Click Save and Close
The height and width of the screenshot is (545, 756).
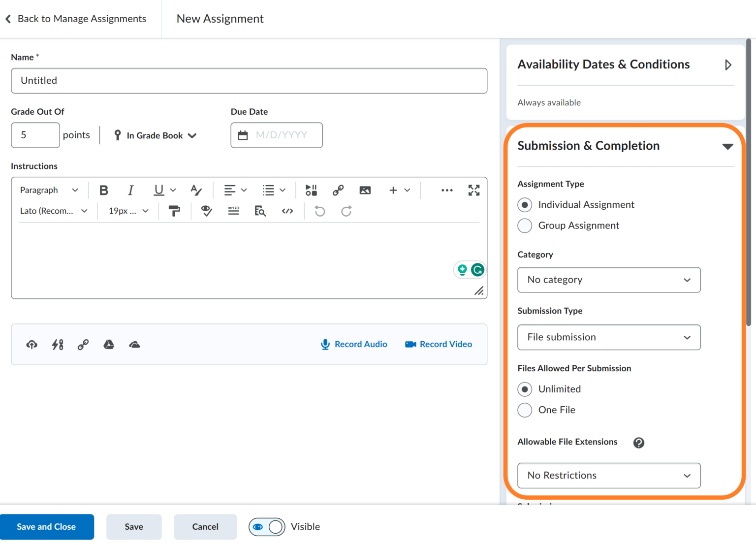(x=47, y=527)
